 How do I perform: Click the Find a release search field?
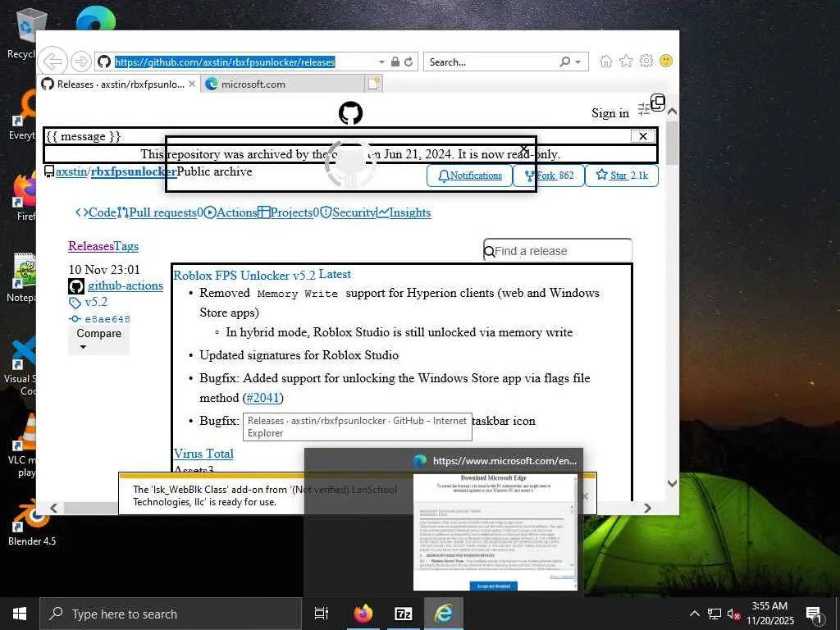point(558,250)
